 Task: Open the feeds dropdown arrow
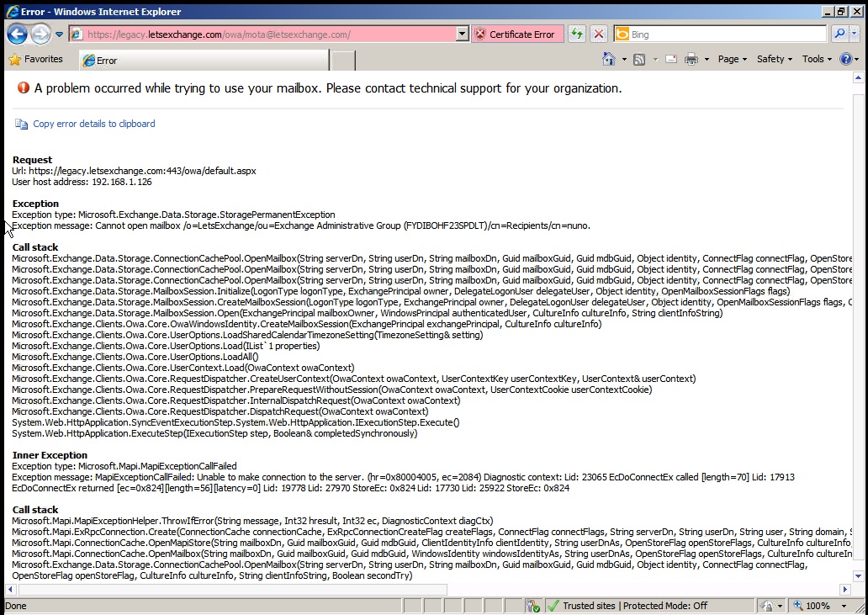tap(655, 59)
